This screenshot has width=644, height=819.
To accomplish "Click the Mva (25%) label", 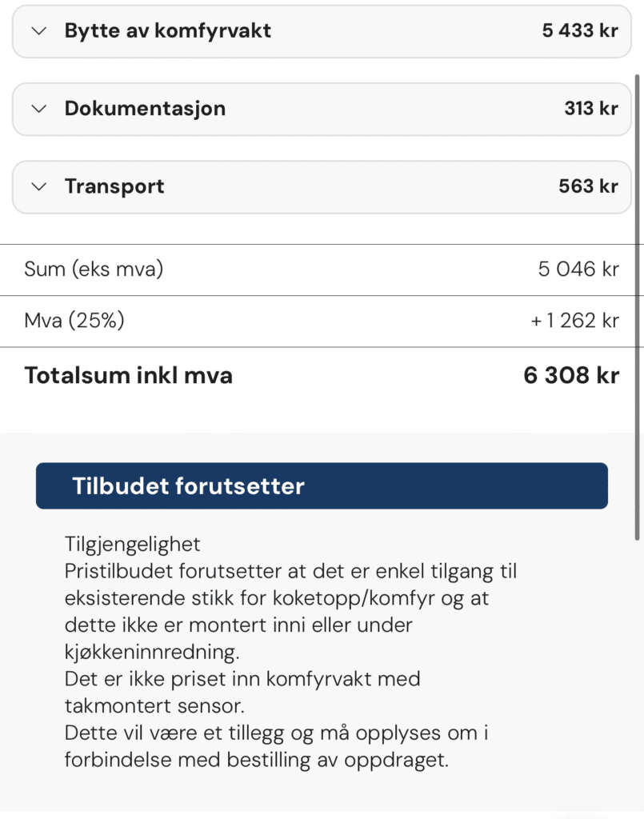I will [74, 322].
